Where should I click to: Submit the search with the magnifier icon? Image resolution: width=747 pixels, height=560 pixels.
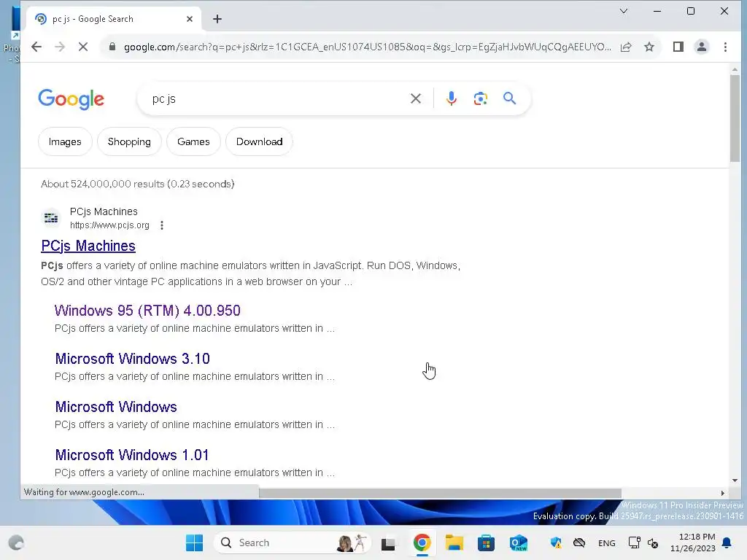[509, 98]
